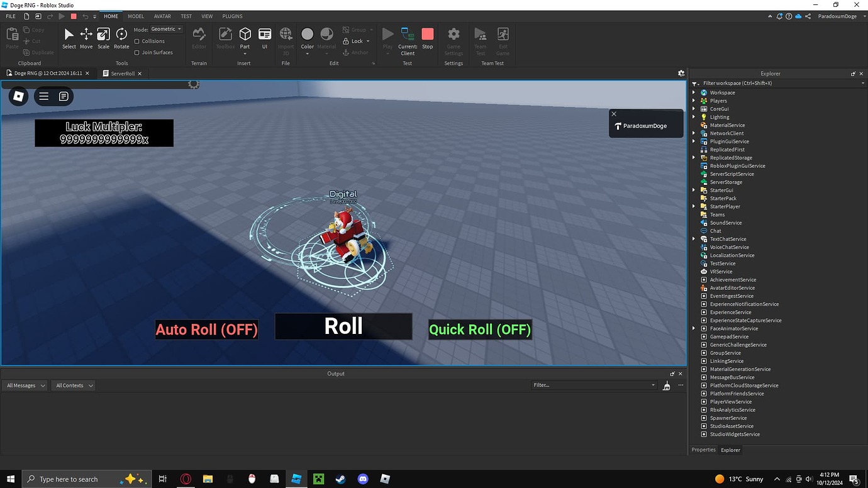Open the ServerRoll script tab
Viewport: 868px width, 488px height.
tap(122, 73)
